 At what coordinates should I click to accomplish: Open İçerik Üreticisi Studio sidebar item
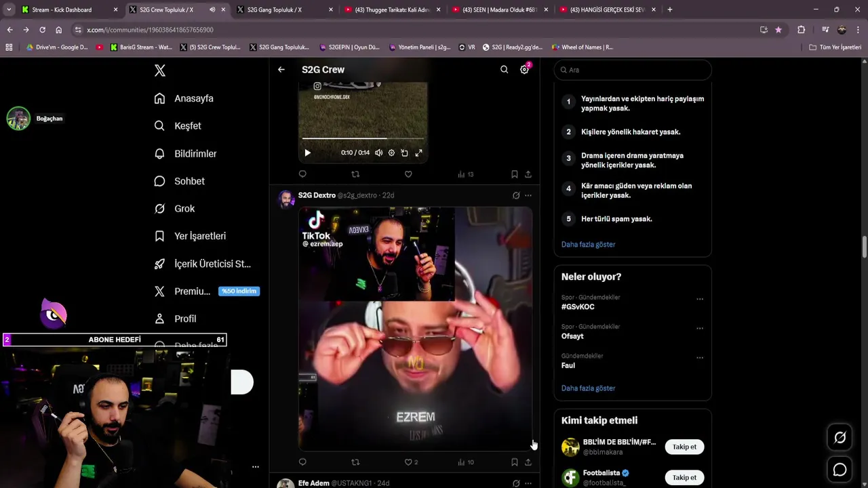tap(202, 264)
